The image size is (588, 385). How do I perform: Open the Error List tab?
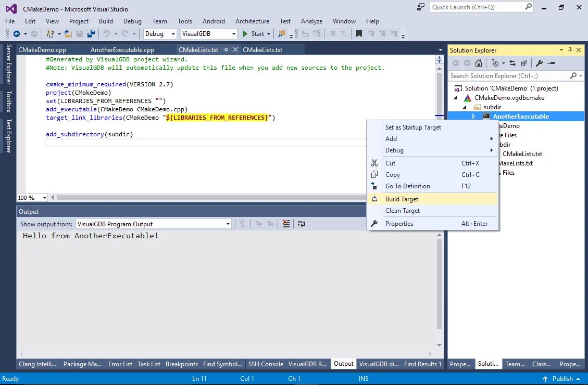[120, 364]
